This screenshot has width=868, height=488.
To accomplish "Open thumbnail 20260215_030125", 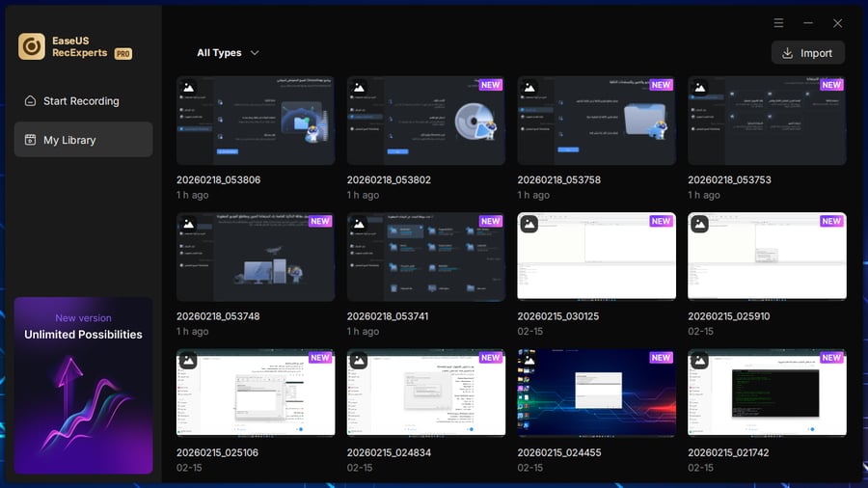I will [597, 257].
